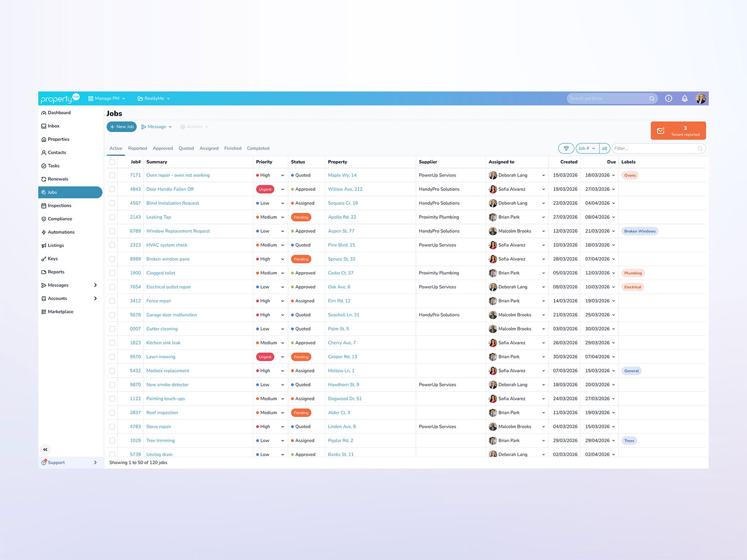Select the checkbox for job 7171

click(112, 175)
